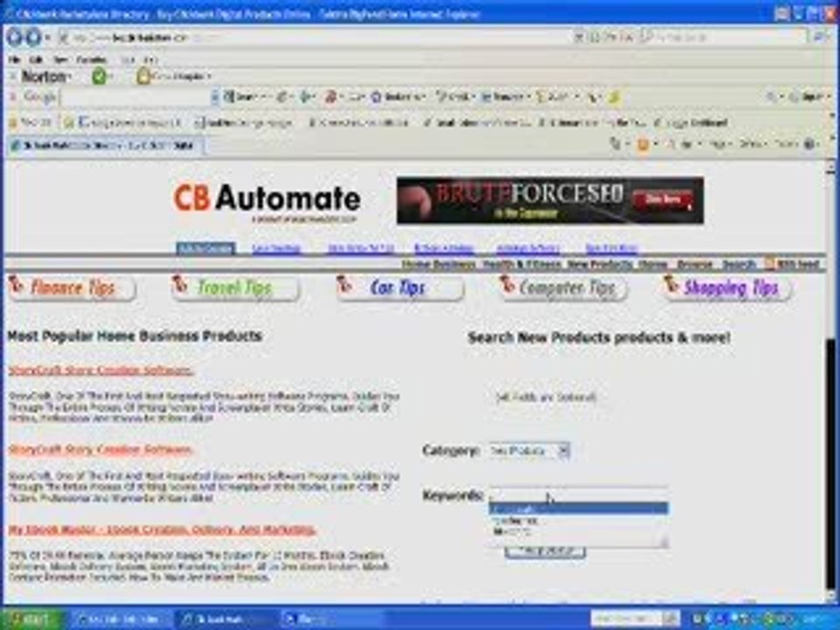This screenshot has height=630, width=840.
Task: Click the highlighted blue navigation tab under logo
Action: tap(206, 248)
